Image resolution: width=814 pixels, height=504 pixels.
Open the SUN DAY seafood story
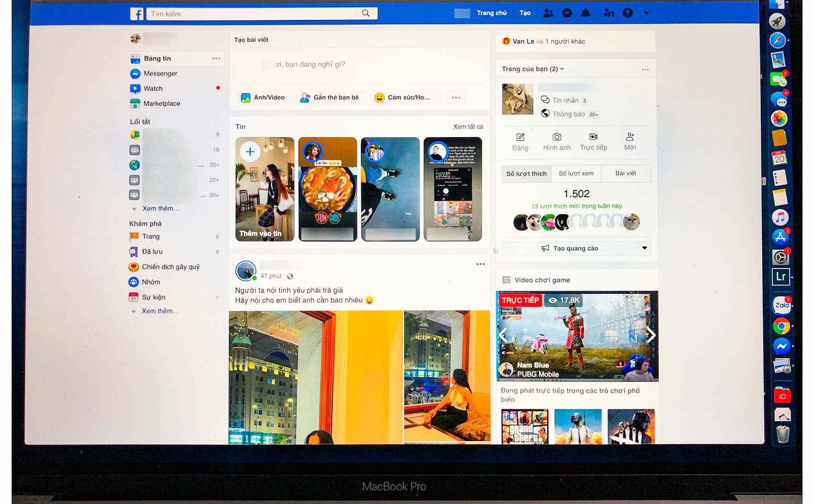(328, 189)
